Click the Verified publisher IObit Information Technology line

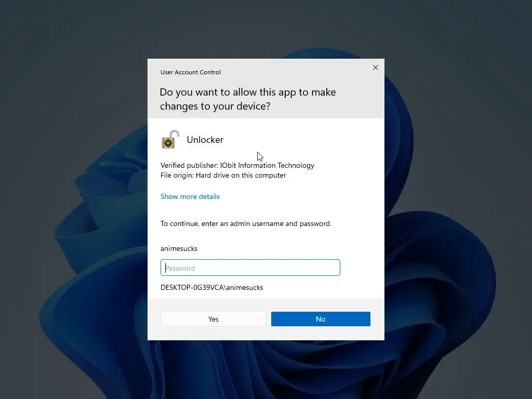(x=237, y=165)
